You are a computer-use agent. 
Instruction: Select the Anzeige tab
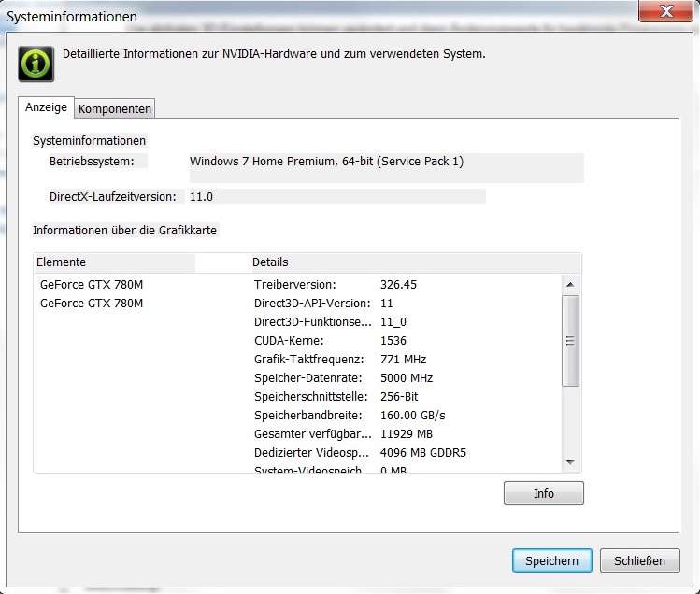click(46, 107)
